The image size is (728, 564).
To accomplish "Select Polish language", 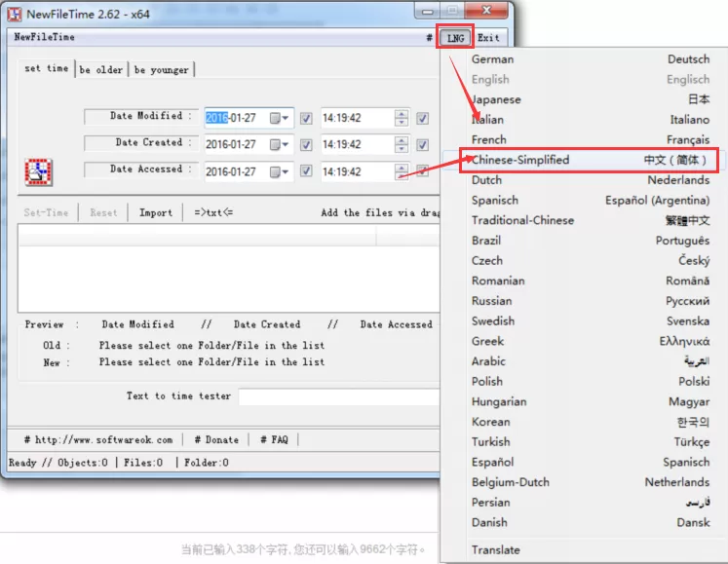I will pyautogui.click(x=584, y=382).
